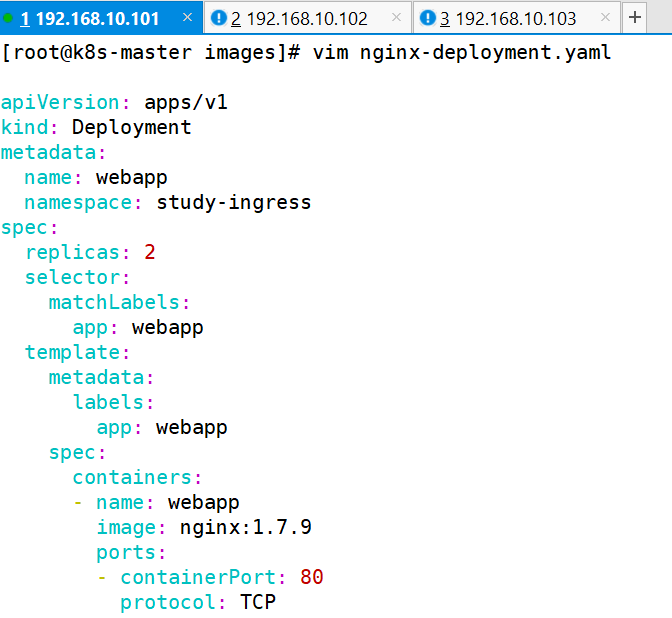Image resolution: width=672 pixels, height=618 pixels.
Task: Click the 'vim nginx-deployment.yaml' command text
Action: pyautogui.click(x=462, y=53)
